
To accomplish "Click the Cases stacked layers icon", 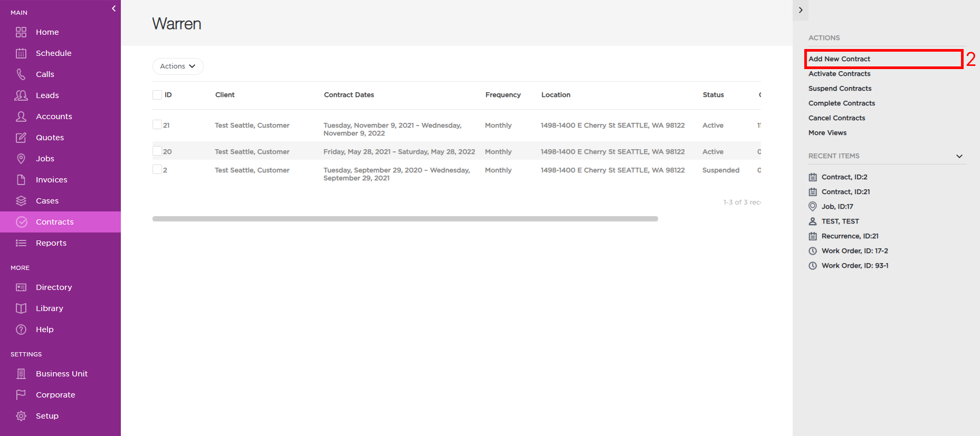I will [x=21, y=201].
